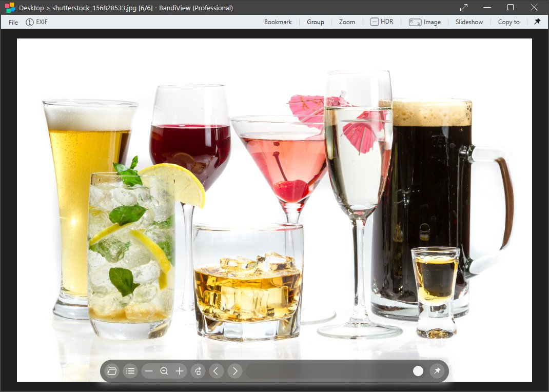
Task: Zoom in with the plus button
Action: [180, 371]
